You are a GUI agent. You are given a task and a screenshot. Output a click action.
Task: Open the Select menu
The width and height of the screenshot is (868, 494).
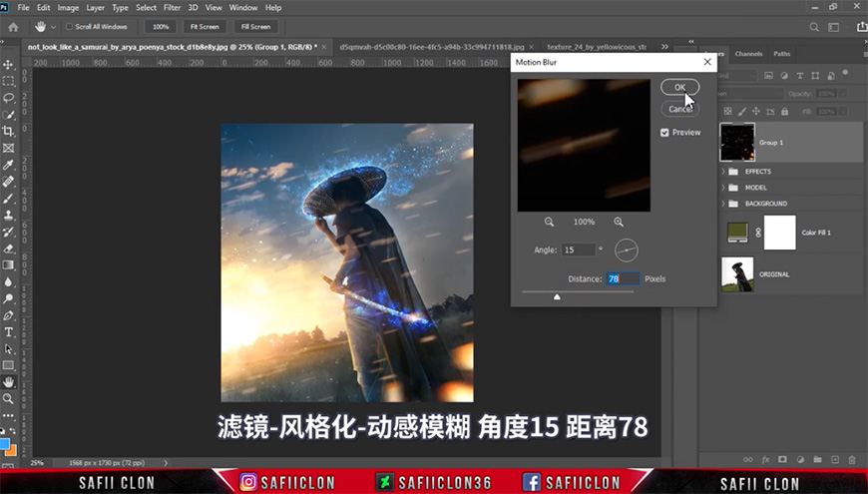pos(146,8)
